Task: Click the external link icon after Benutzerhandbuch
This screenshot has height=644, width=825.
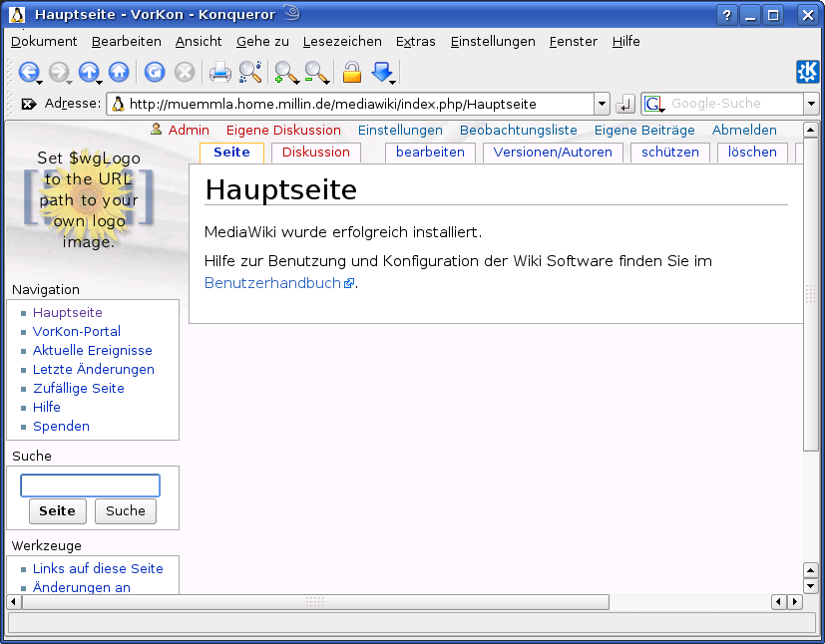Action: pyautogui.click(x=349, y=283)
